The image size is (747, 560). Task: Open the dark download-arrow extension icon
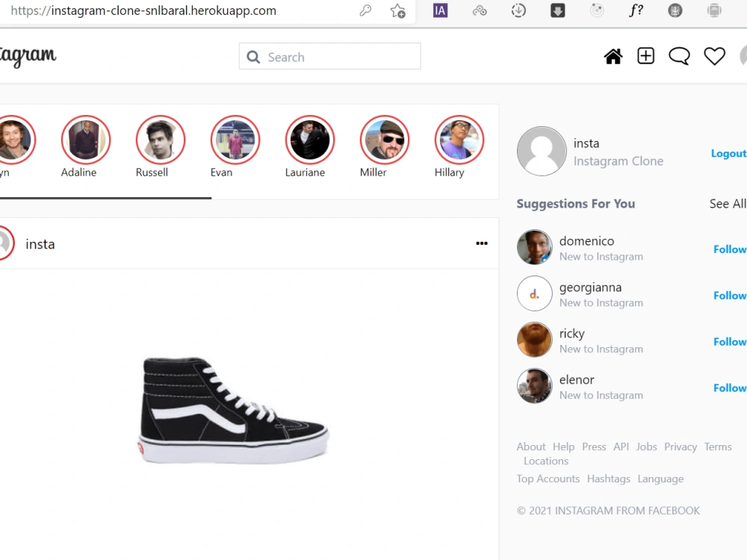(558, 10)
